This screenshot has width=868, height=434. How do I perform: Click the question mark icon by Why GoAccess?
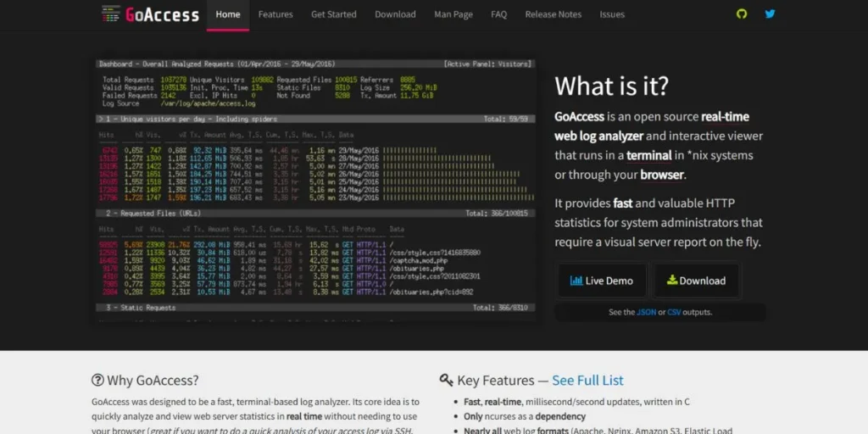coord(97,381)
